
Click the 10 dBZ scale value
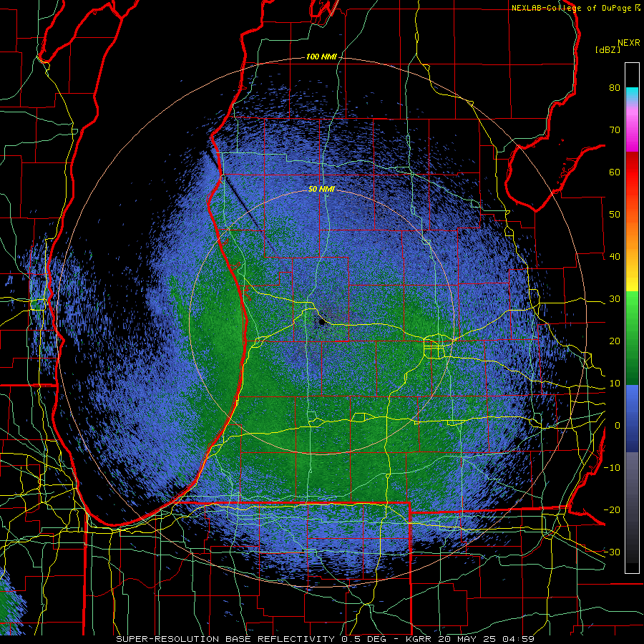tap(615, 384)
